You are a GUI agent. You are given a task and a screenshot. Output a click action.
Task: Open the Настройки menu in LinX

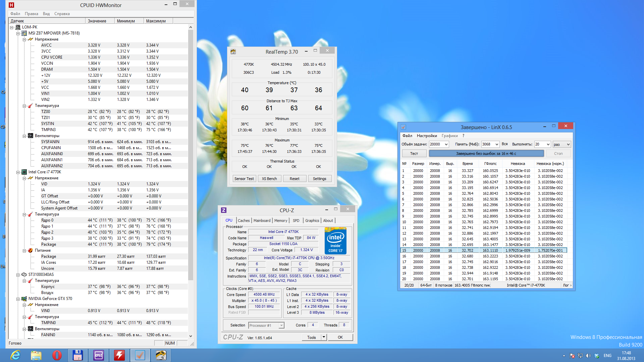(427, 136)
